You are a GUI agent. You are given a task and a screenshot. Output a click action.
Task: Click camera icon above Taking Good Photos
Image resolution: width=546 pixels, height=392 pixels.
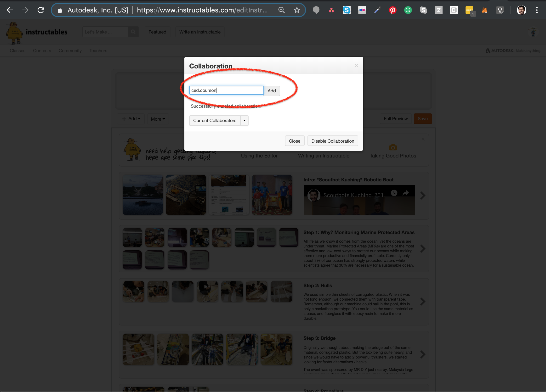pos(393,147)
